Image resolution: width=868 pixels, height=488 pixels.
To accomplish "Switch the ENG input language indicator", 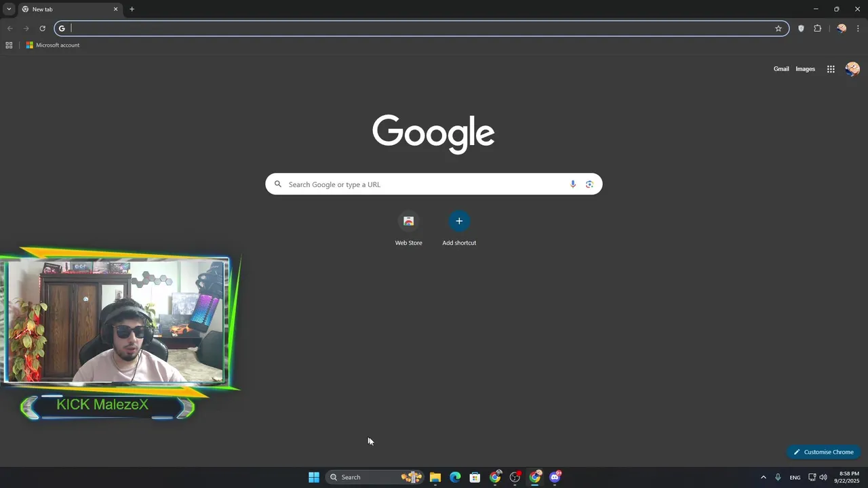I will (x=795, y=477).
